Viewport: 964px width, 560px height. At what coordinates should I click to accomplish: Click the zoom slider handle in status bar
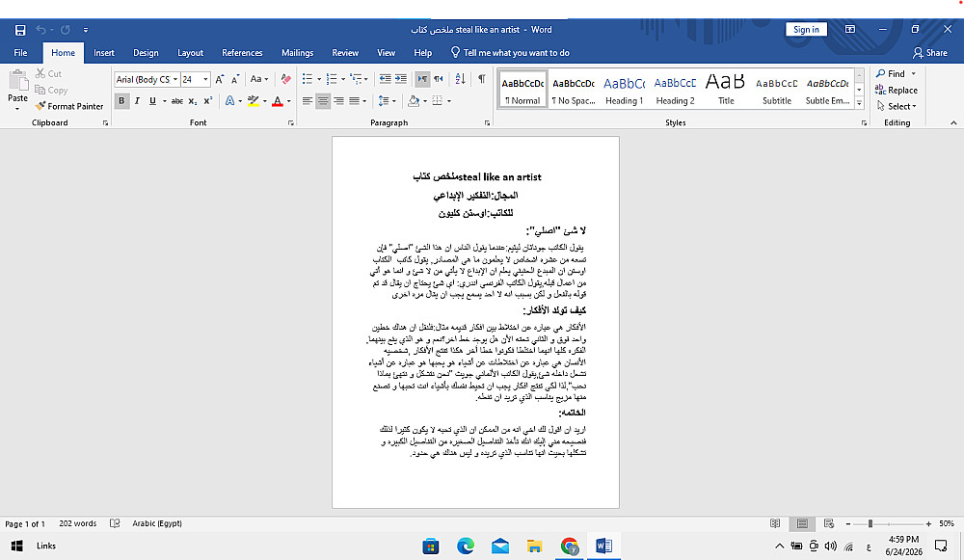click(870, 523)
